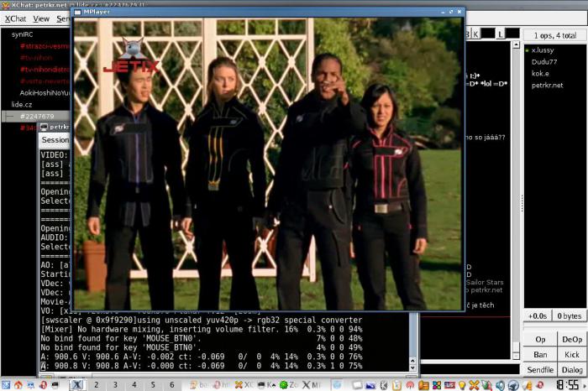Switch to virtual desktop 4
Screen dimensions: 588x391
134,384
